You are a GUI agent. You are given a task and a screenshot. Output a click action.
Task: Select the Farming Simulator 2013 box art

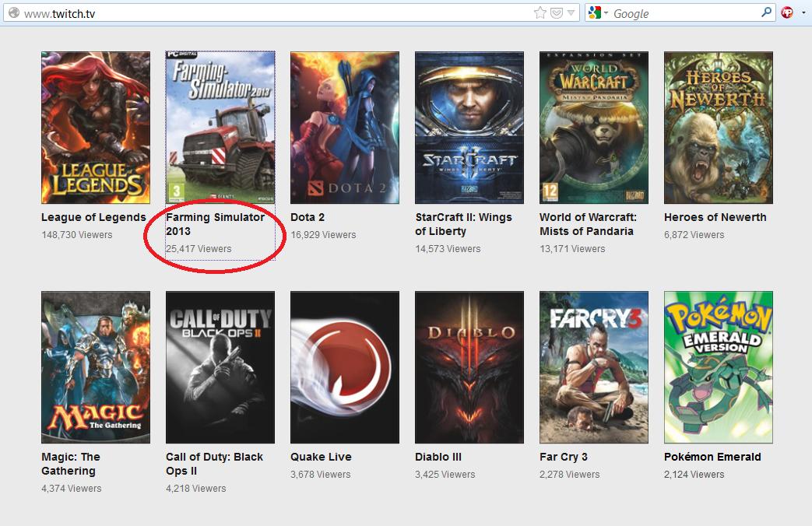point(220,128)
